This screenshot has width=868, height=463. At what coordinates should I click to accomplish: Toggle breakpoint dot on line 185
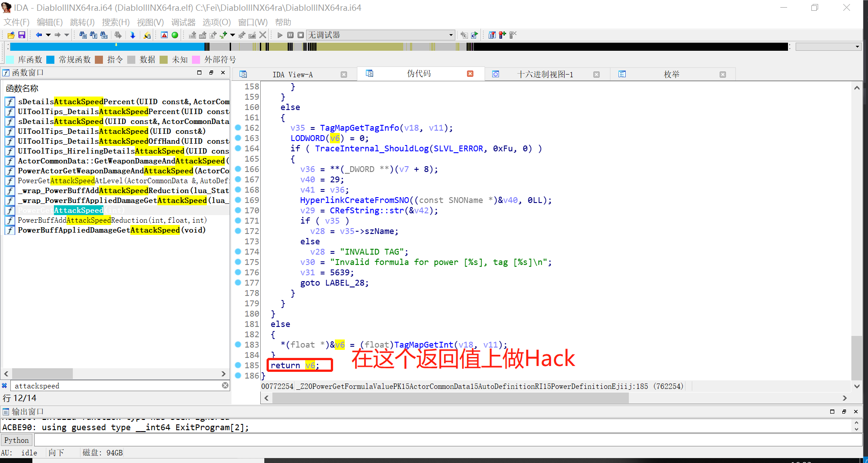coord(238,365)
